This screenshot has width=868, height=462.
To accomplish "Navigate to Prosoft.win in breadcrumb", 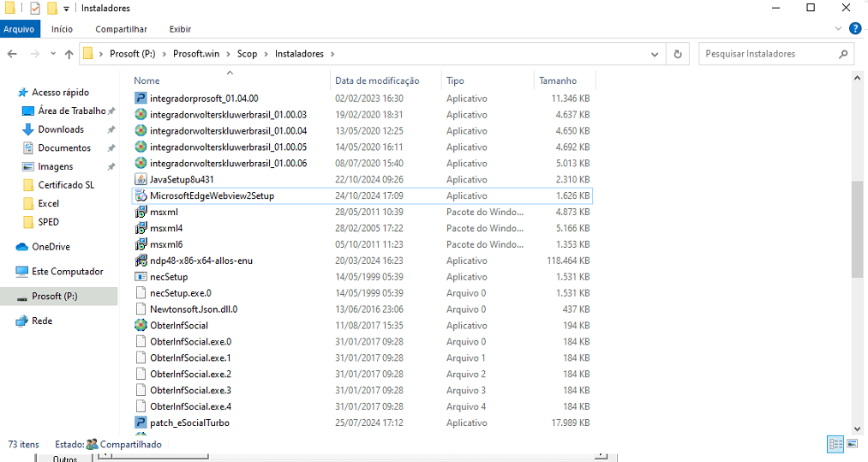I will [x=196, y=54].
